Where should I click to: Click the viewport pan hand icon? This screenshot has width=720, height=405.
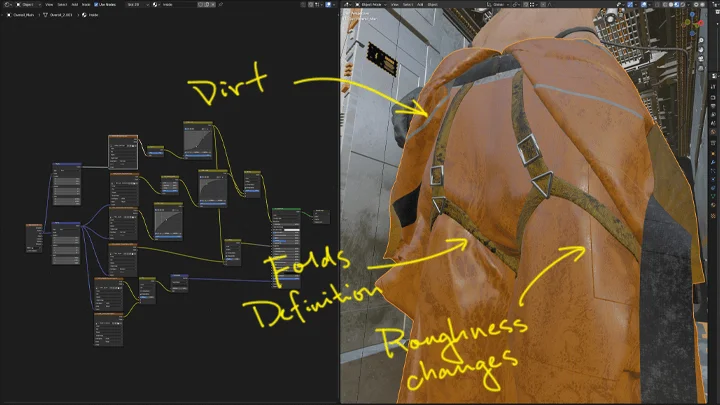pos(701,49)
